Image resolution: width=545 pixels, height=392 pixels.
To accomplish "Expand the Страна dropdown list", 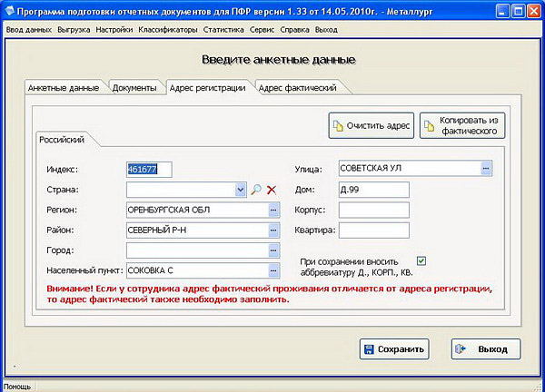I will [241, 190].
